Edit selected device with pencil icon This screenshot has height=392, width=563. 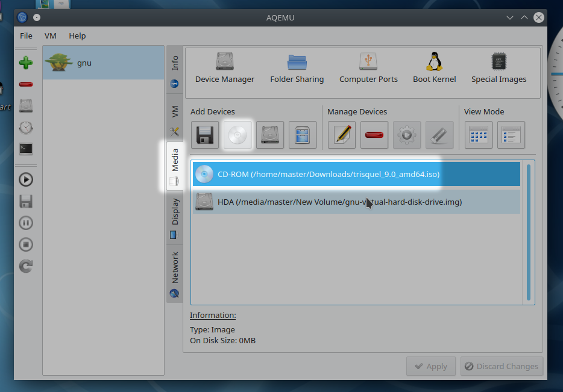[342, 135]
